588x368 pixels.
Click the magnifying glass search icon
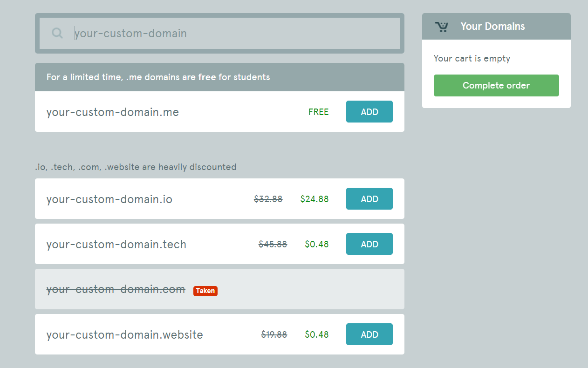pyautogui.click(x=56, y=33)
